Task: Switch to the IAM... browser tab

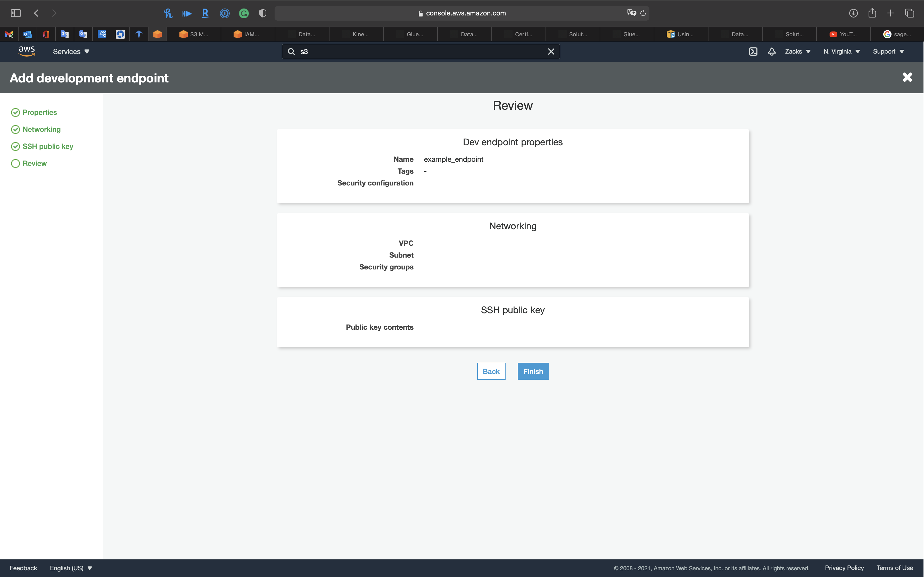Action: [x=247, y=34]
